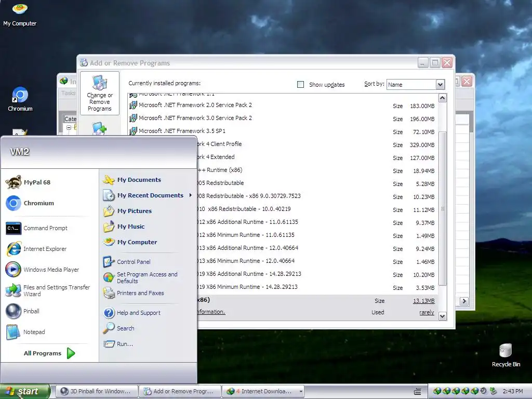
Task: Select x86 Minimum Runtime 11.0.61135 row
Action: (x=317, y=235)
